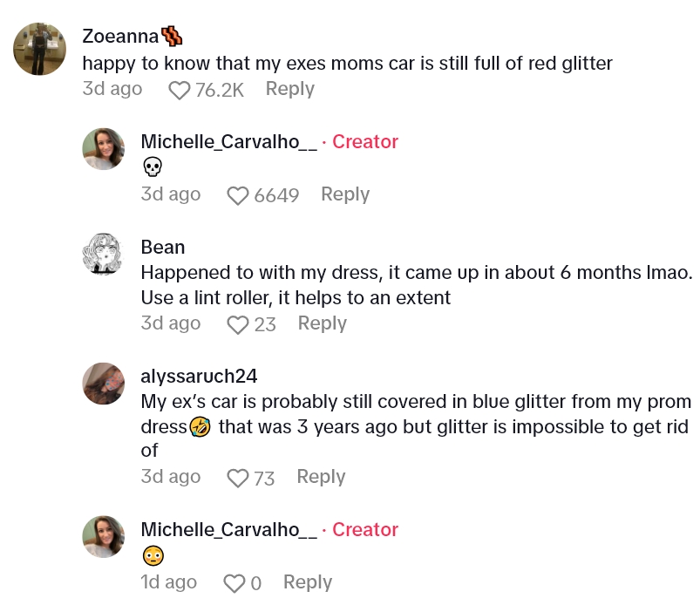700x605 pixels.
Task: Open alyssaruch24 username link
Action: click(x=199, y=376)
